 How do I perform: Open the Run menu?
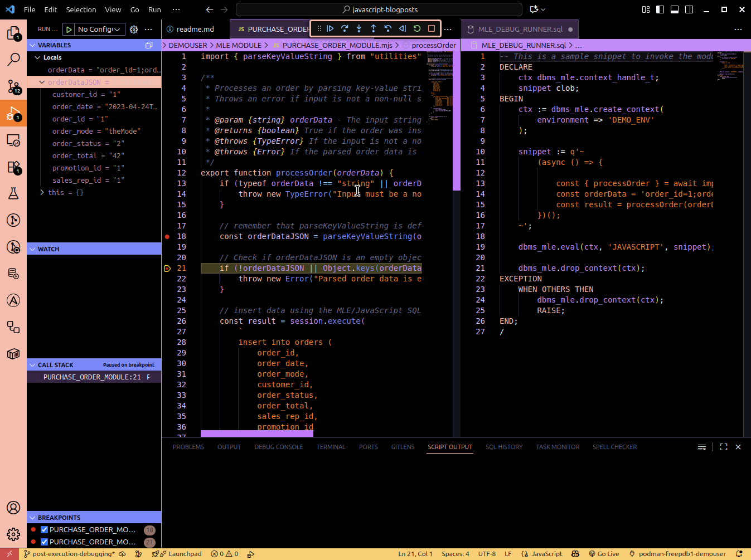(x=154, y=9)
